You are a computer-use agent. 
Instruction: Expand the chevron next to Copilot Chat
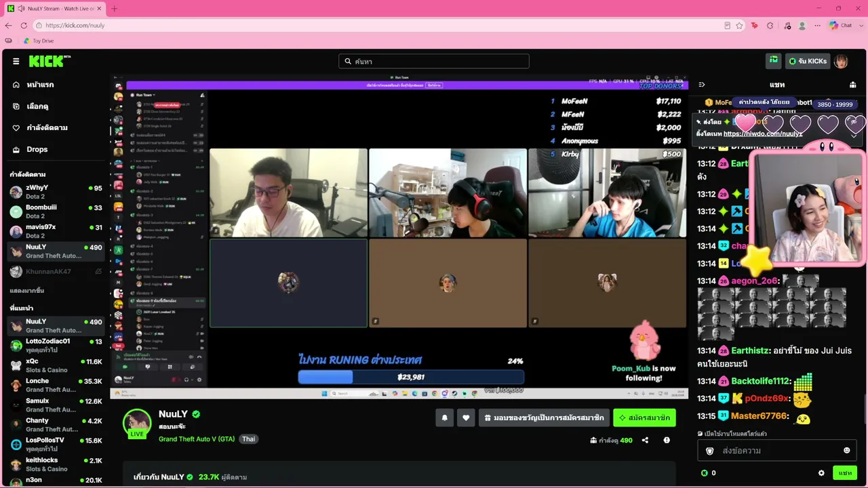861,26
